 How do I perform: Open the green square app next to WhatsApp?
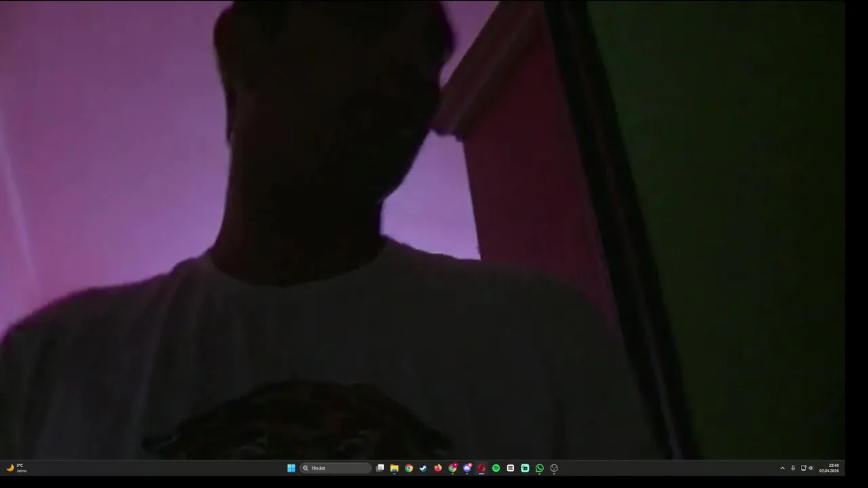[525, 468]
